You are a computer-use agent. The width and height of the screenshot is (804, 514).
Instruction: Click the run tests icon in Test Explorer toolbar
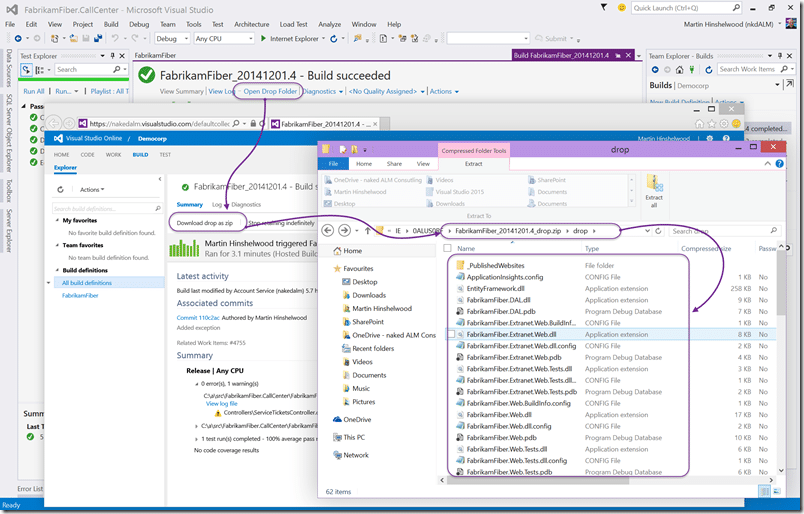(x=26, y=70)
